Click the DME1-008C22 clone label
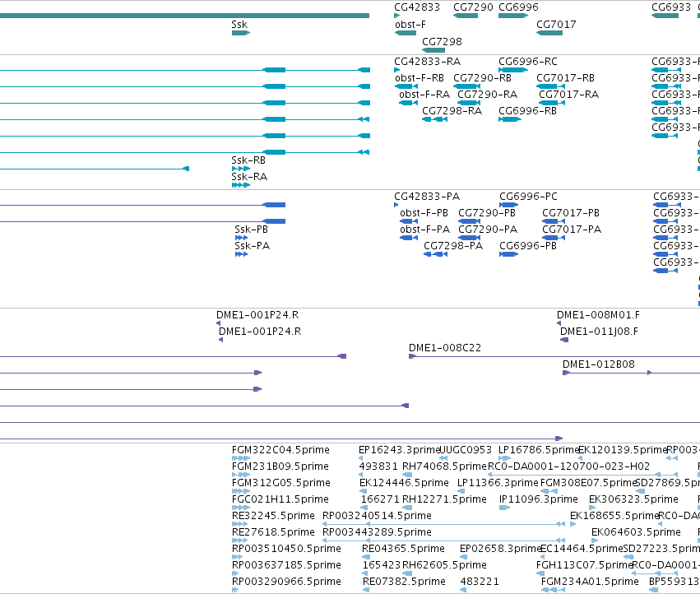Image resolution: width=700 pixels, height=594 pixels. pyautogui.click(x=445, y=348)
